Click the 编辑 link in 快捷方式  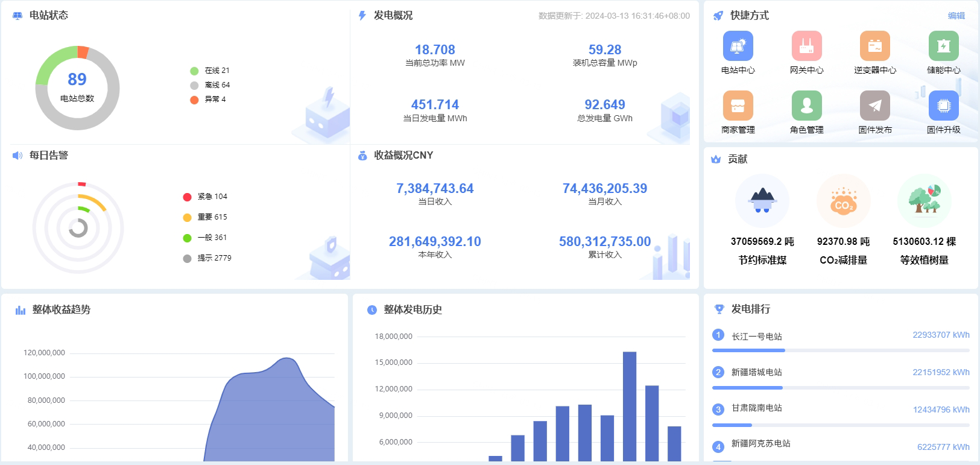[x=956, y=16]
